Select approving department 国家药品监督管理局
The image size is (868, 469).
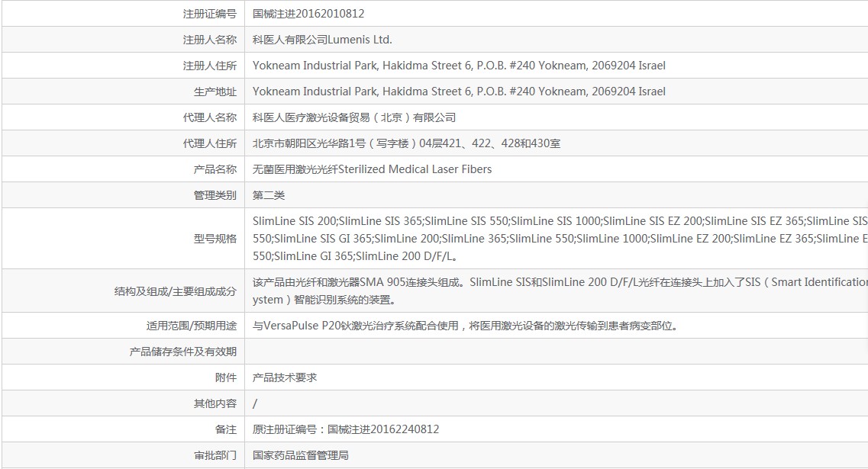301,455
